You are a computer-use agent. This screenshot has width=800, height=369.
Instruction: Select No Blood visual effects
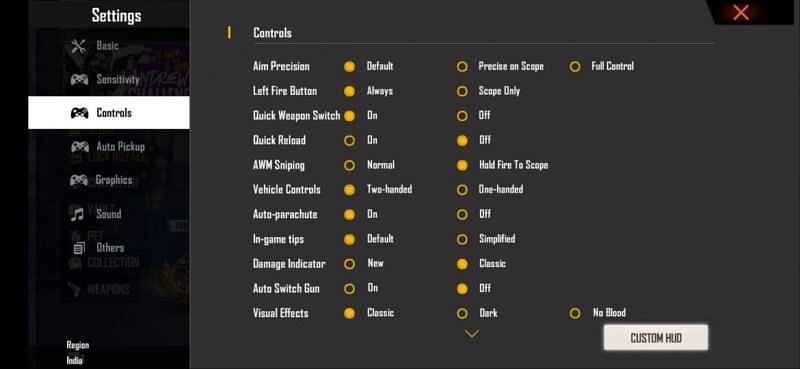click(574, 313)
